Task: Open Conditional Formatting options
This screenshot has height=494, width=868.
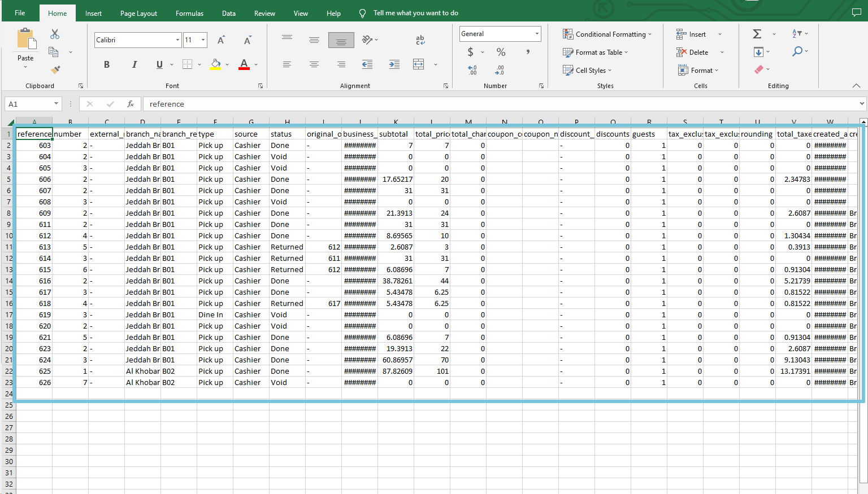Action: pos(607,34)
